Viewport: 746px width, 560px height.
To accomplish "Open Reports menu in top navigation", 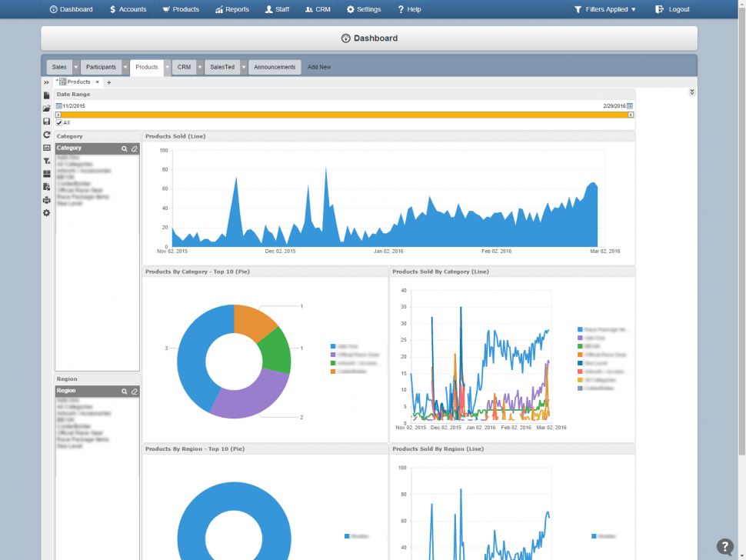I will 232,9.
